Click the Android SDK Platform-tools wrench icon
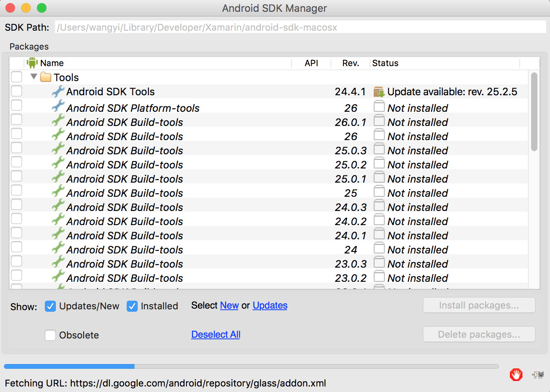550x392 pixels. [x=58, y=105]
